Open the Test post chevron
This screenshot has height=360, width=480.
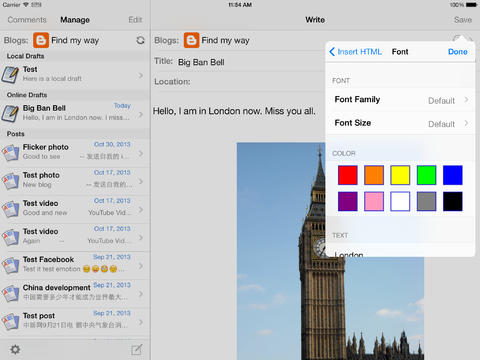click(x=141, y=322)
